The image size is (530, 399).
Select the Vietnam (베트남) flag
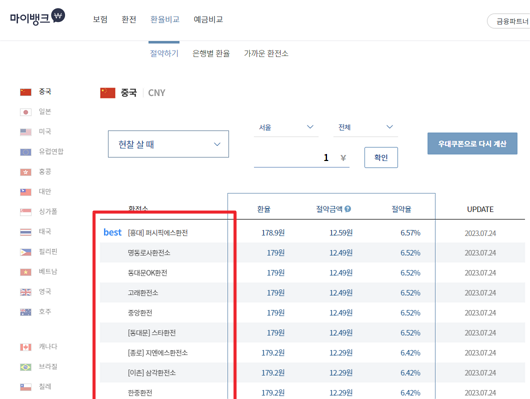point(26,272)
